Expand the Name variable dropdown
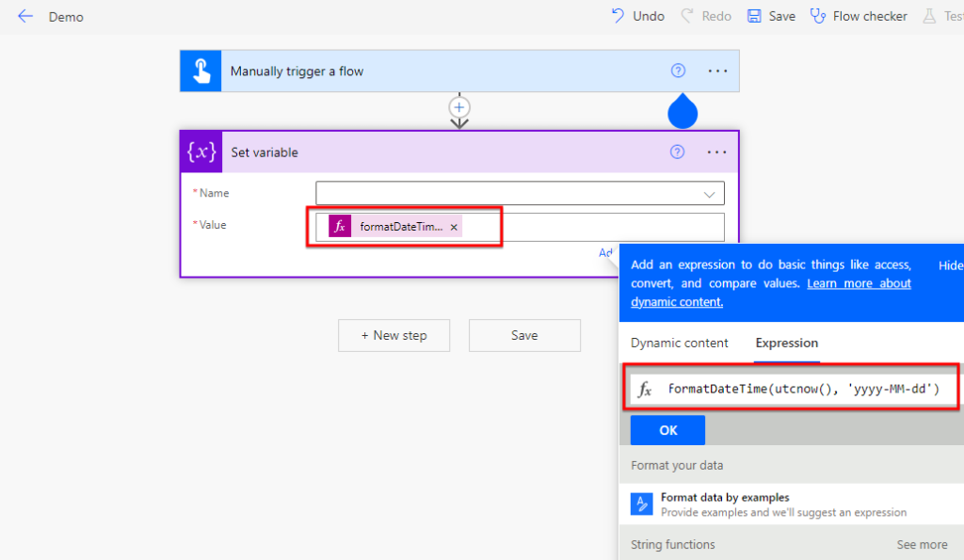964x560 pixels. (x=709, y=194)
